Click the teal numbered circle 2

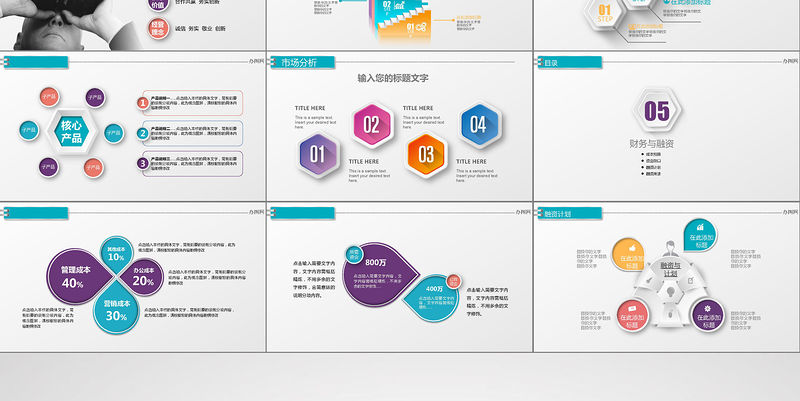pyautogui.click(x=143, y=132)
